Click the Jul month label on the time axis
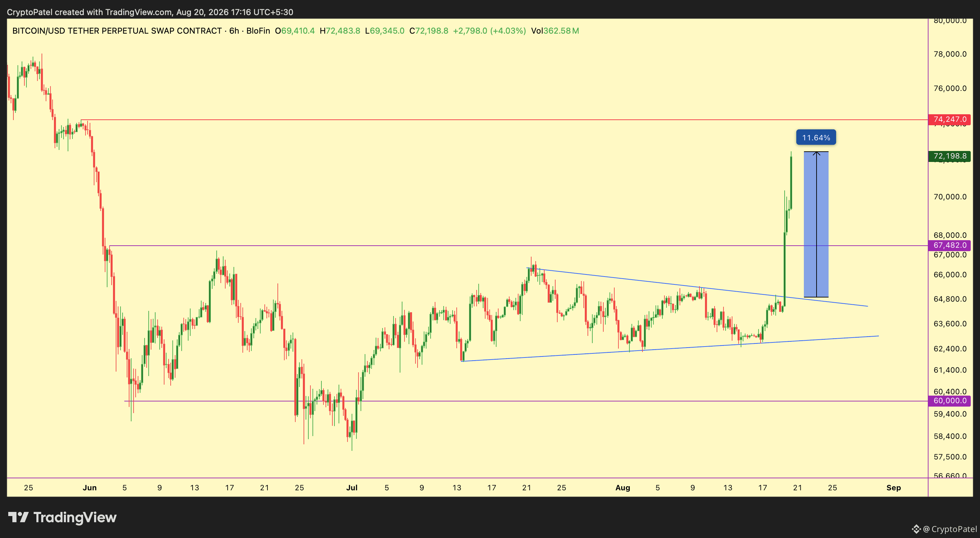980x538 pixels. point(352,488)
